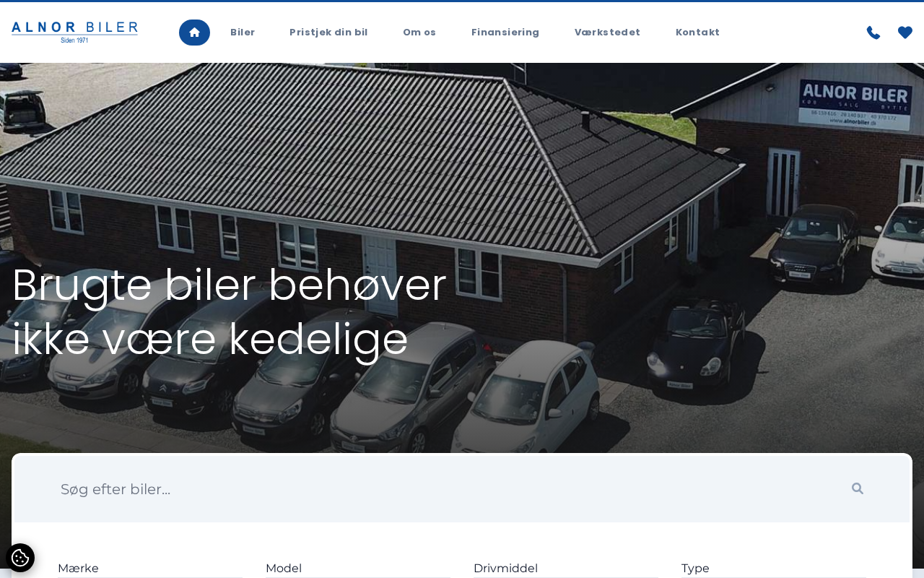Image resolution: width=924 pixels, height=578 pixels.
Task: Expand the Mærke dropdown
Action: point(150,569)
